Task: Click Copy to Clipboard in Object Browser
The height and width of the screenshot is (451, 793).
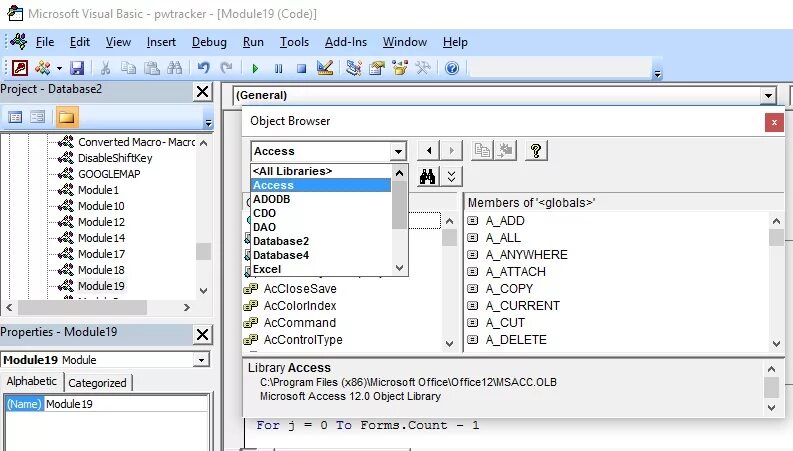Action: point(482,151)
